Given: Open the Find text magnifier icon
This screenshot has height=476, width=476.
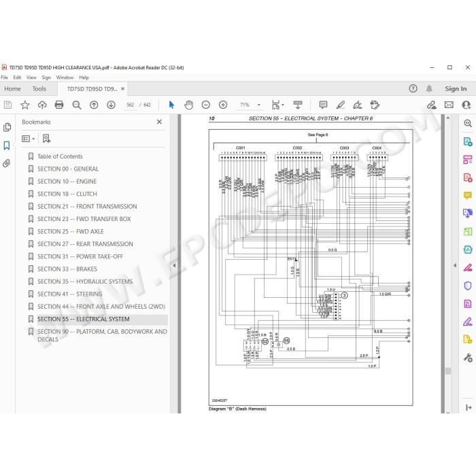Looking at the screenshot, I should pos(76,105).
